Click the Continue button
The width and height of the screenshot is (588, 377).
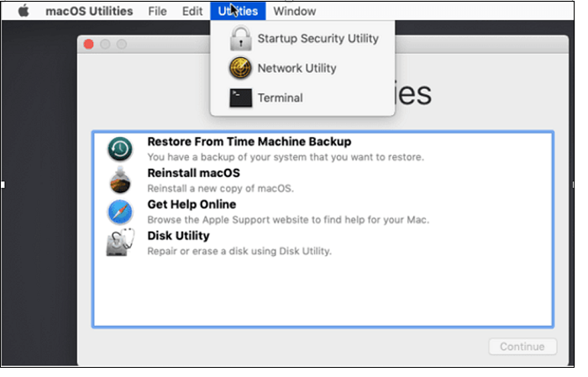coord(522,347)
